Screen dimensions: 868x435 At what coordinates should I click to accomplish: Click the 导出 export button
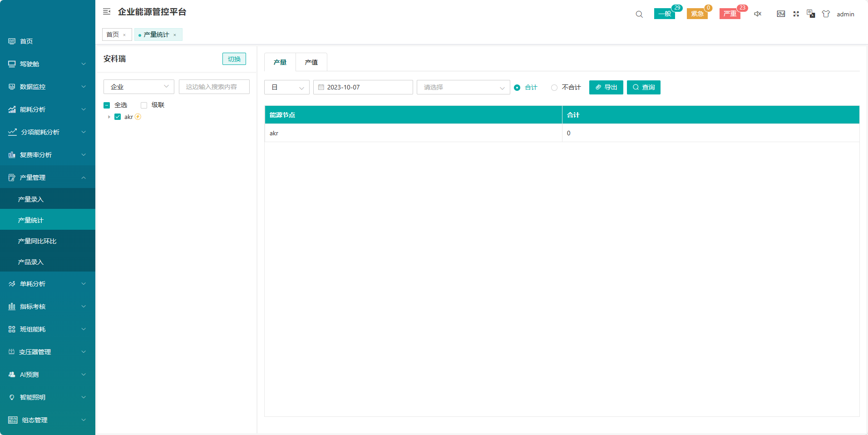(x=606, y=87)
